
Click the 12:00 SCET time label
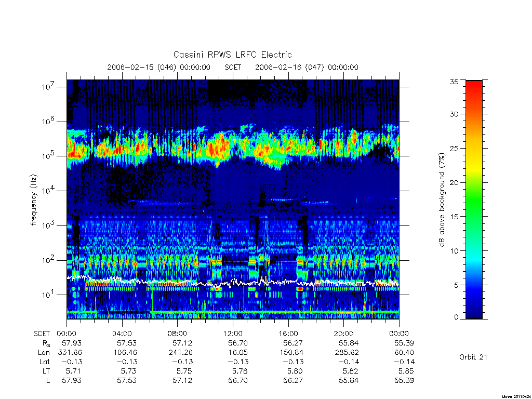coord(233,334)
